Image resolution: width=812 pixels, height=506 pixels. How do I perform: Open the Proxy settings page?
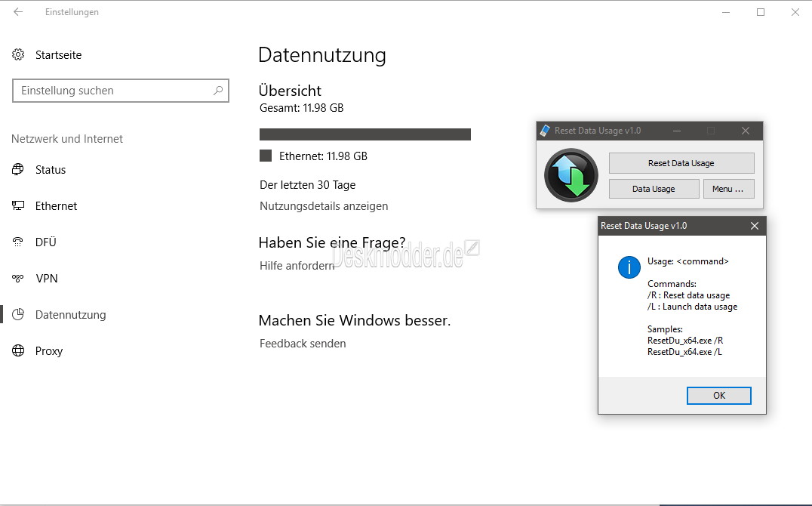49,351
